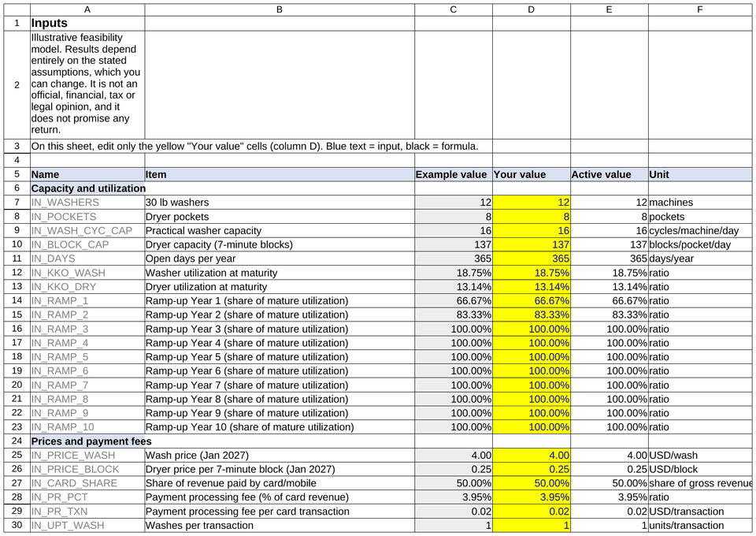Select column F header
Viewport: 756px width, 536px height.
click(x=699, y=9)
